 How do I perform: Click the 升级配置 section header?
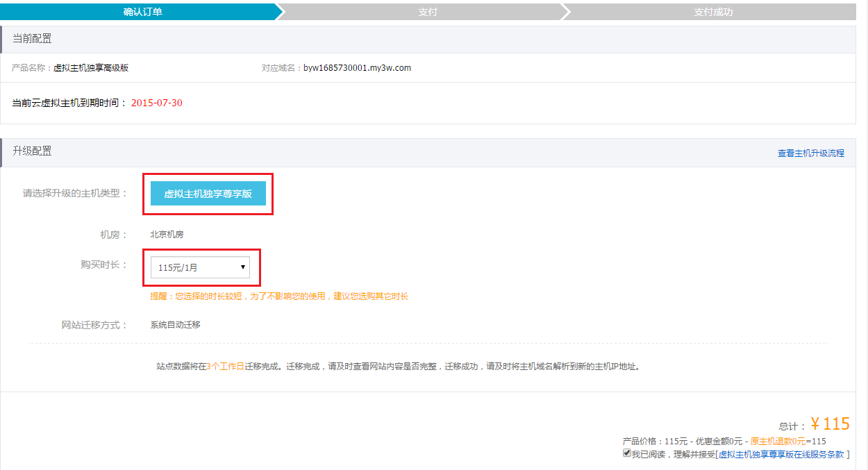[x=32, y=151]
